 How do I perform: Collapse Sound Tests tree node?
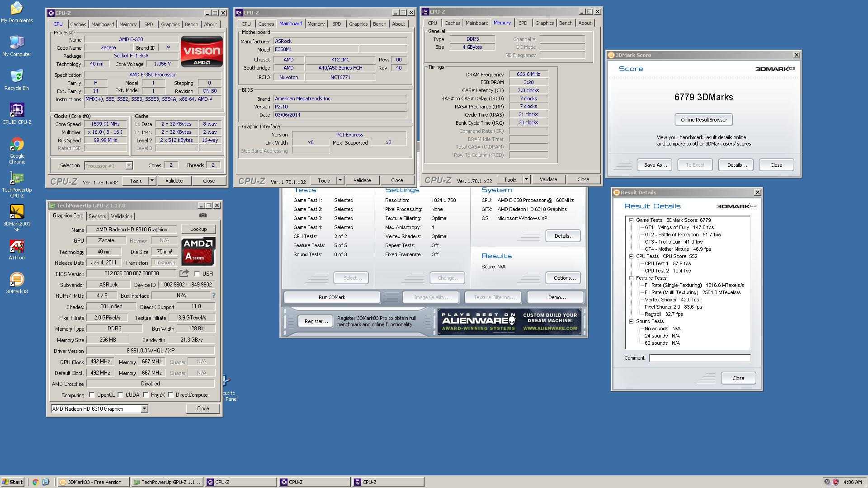click(x=631, y=321)
